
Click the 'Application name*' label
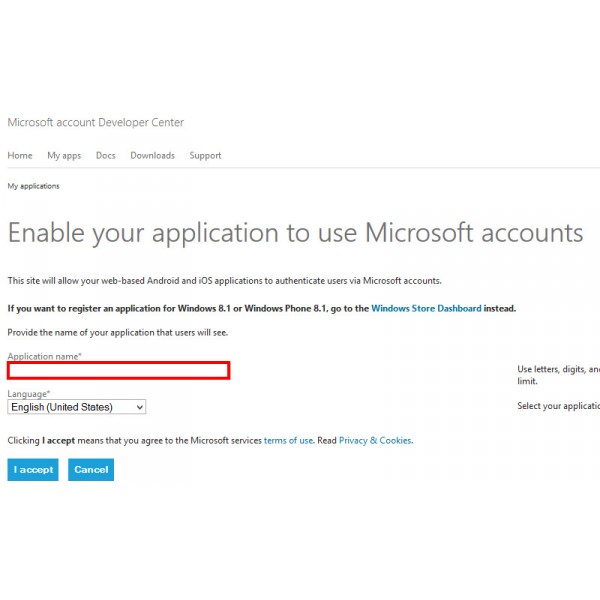coord(44,356)
